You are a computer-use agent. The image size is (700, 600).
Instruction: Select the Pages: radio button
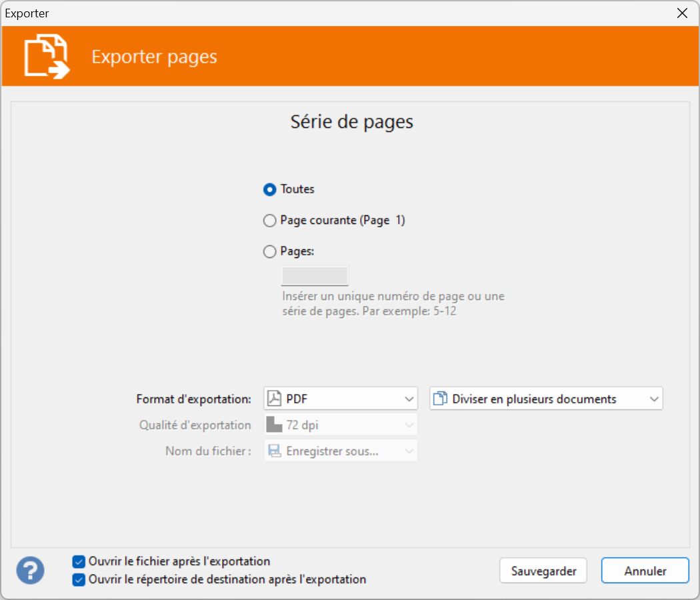[x=269, y=252]
